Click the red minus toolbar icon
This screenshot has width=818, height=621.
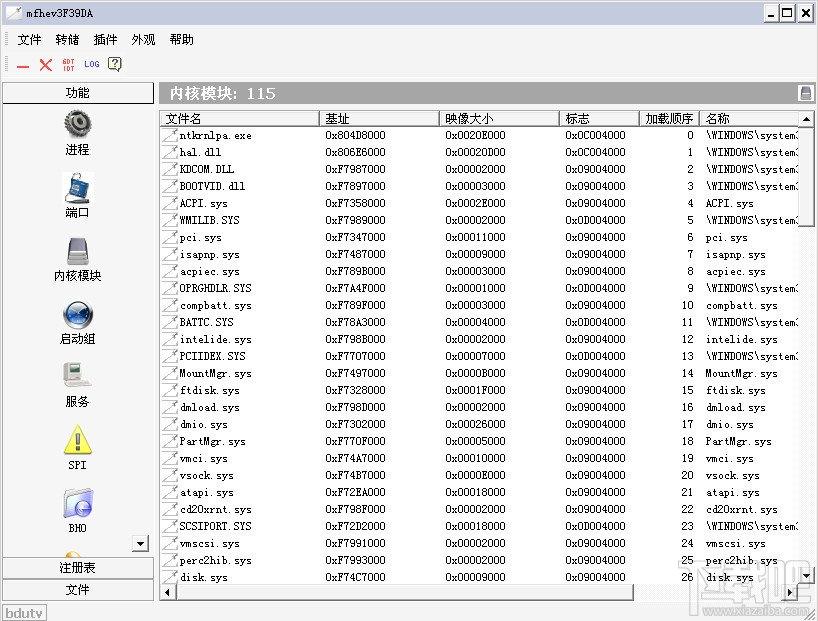coord(21,63)
